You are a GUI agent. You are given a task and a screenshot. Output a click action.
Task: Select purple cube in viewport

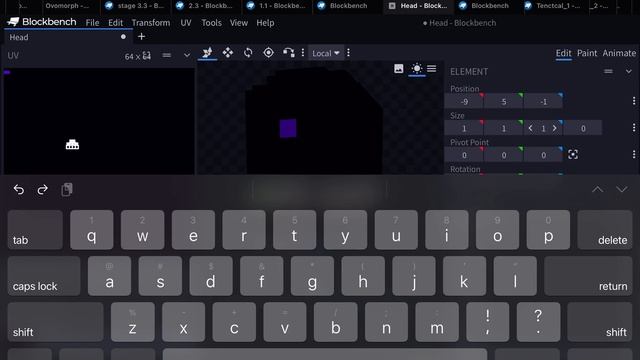(288, 129)
